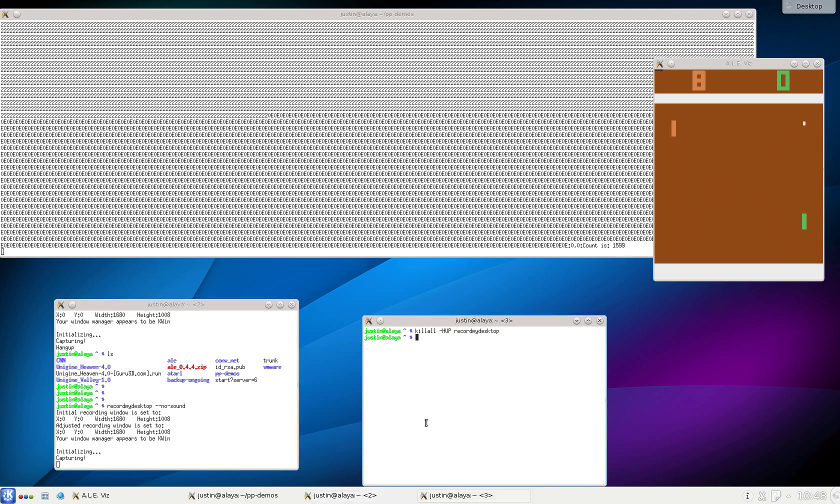Screen dimensions: 840x504
Task: Launch the web browser globe icon
Action: click(x=60, y=496)
